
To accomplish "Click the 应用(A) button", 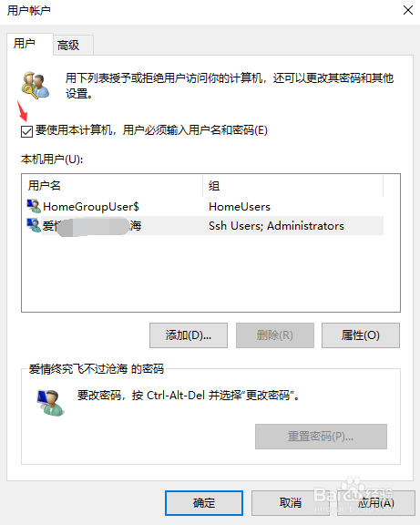I will tap(376, 503).
